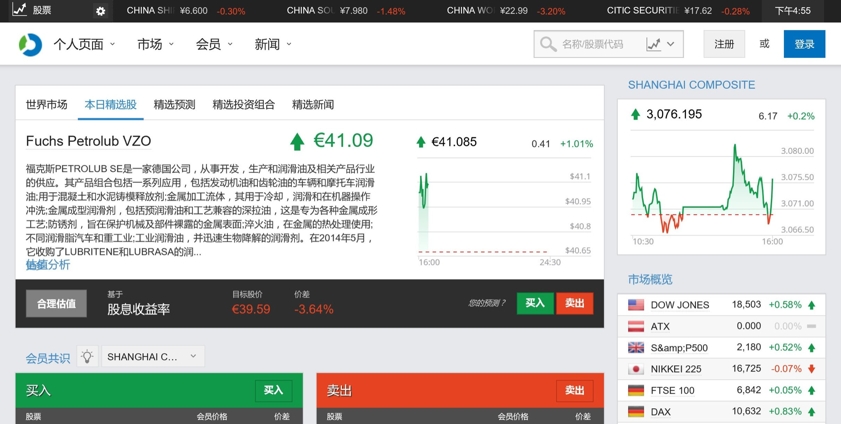Click the 合理估值 button

pyautogui.click(x=56, y=303)
